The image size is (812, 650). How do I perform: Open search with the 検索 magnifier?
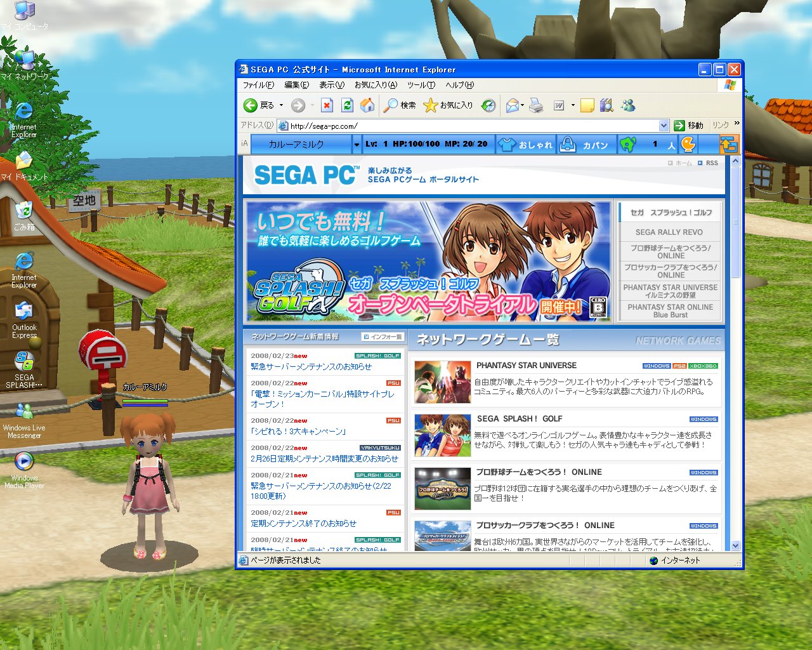tap(400, 105)
